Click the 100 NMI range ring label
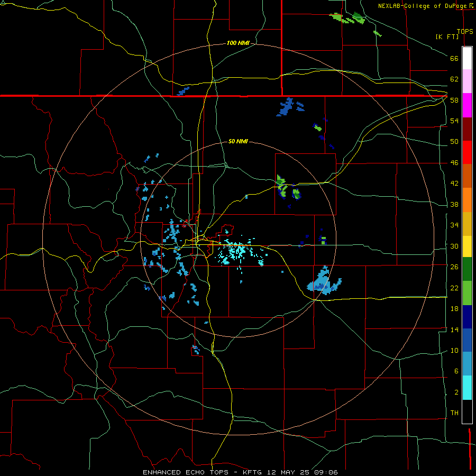Viewport: 476px width, 476px height. click(x=238, y=43)
